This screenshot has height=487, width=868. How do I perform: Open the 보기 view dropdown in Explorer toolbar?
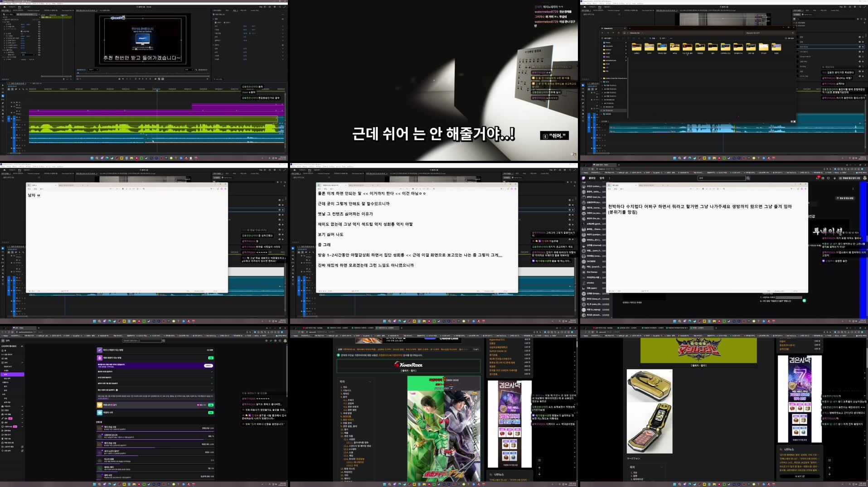coord(662,38)
